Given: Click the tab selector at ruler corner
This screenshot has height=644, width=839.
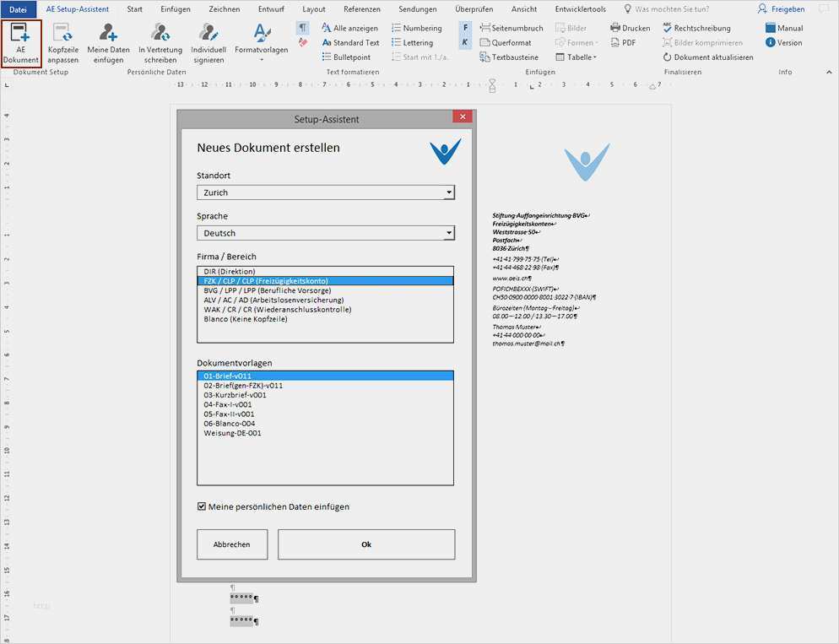Looking at the screenshot, I should click(x=7, y=84).
